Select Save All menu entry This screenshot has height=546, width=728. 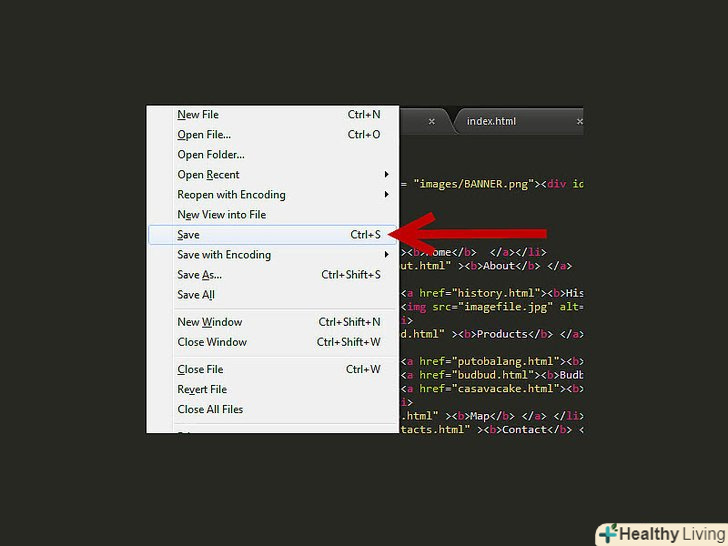tap(273, 295)
